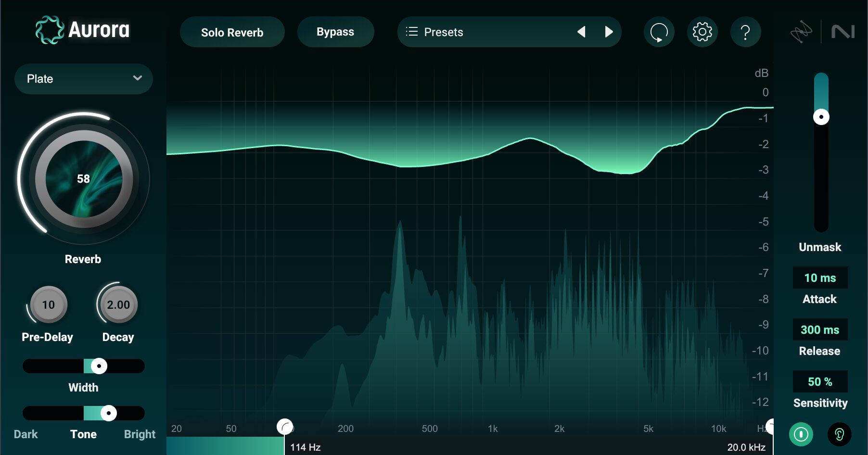Click the Width label
868x455 pixels.
83,388
